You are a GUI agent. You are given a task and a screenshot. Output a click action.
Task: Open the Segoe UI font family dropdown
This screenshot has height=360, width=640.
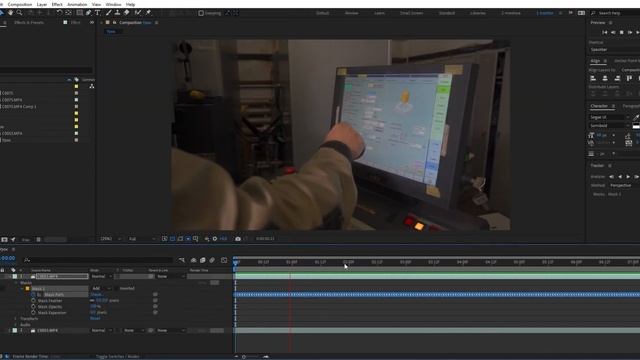coord(609,118)
